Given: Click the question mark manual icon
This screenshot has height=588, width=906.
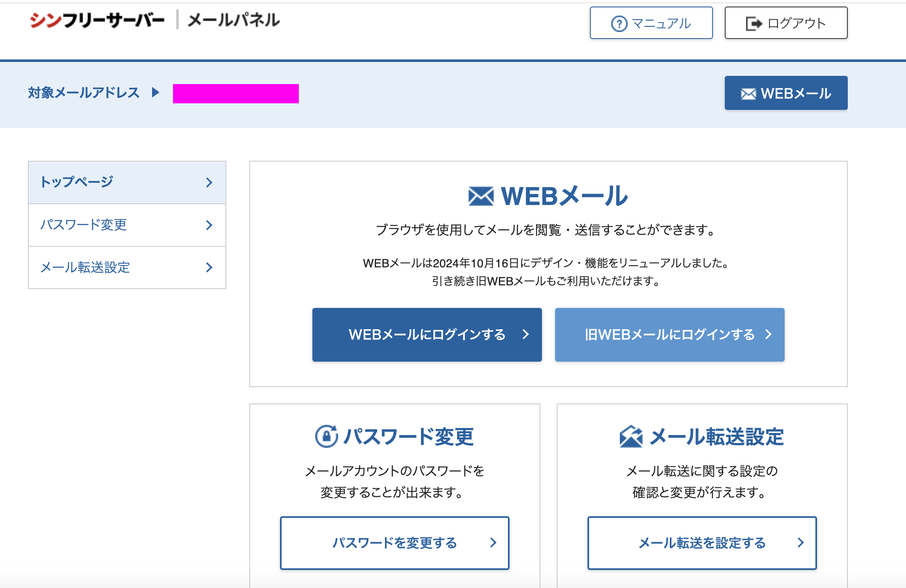Looking at the screenshot, I should (x=619, y=24).
